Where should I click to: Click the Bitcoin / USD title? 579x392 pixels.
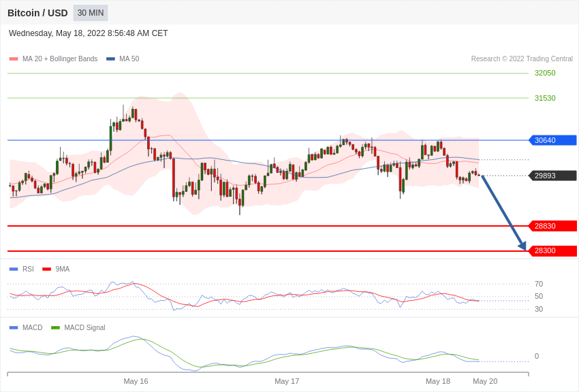coord(37,13)
